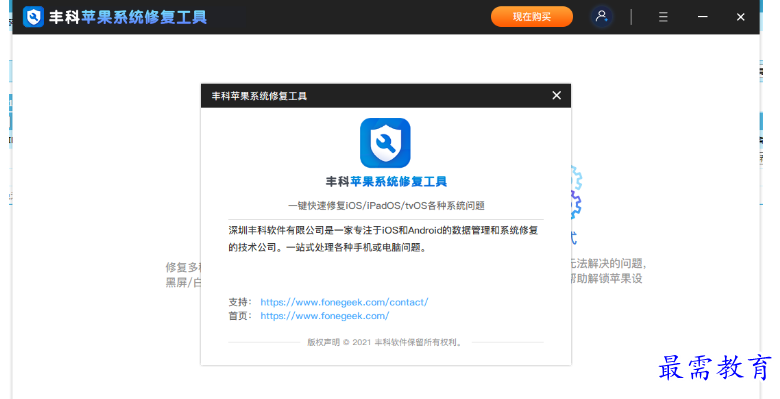Open the hamburger menu in title bar
This screenshot has width=780, height=399.
point(663,17)
